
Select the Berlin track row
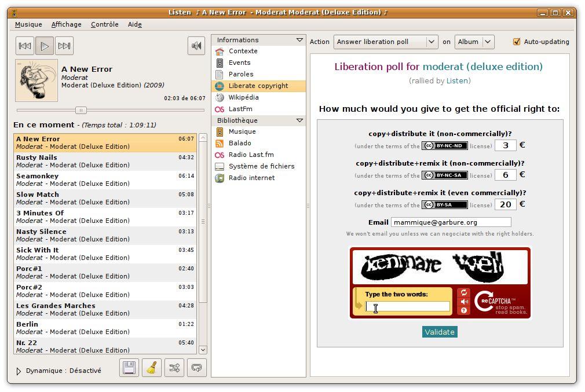coord(105,328)
